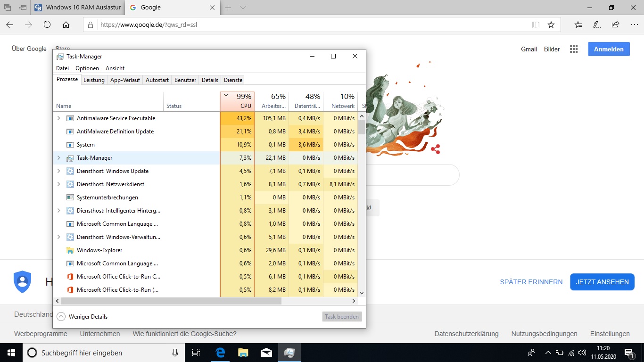
Task: Show the tab previews chevron
Action: click(243, 8)
